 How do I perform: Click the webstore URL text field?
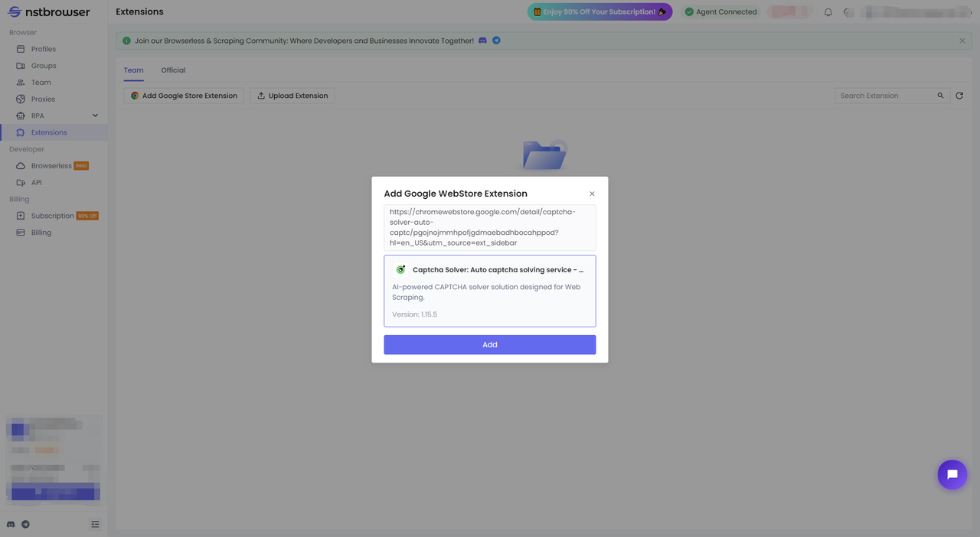click(x=490, y=227)
